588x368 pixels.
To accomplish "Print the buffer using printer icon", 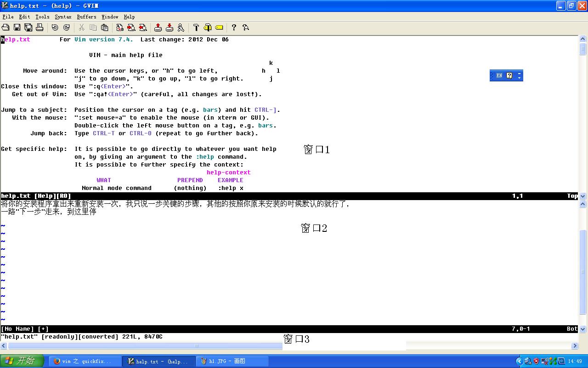I will 40,28.
